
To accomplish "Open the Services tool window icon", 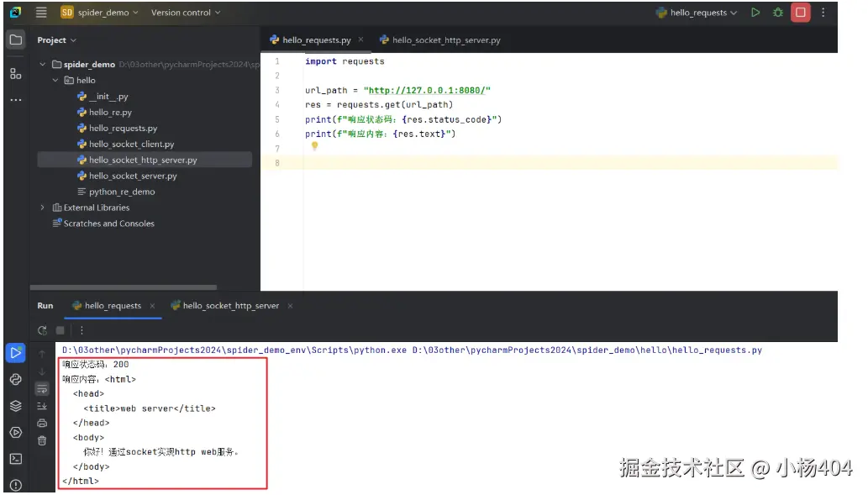I will click(x=15, y=433).
